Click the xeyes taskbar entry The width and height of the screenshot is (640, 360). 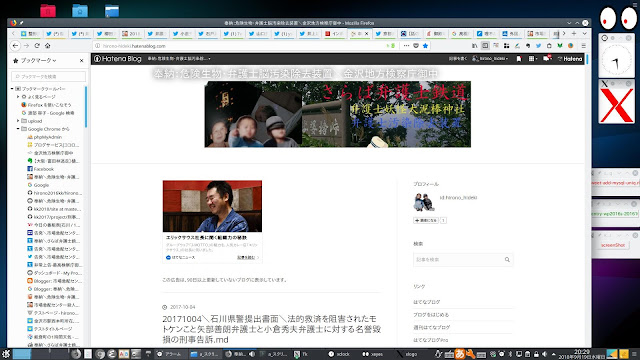(373, 354)
